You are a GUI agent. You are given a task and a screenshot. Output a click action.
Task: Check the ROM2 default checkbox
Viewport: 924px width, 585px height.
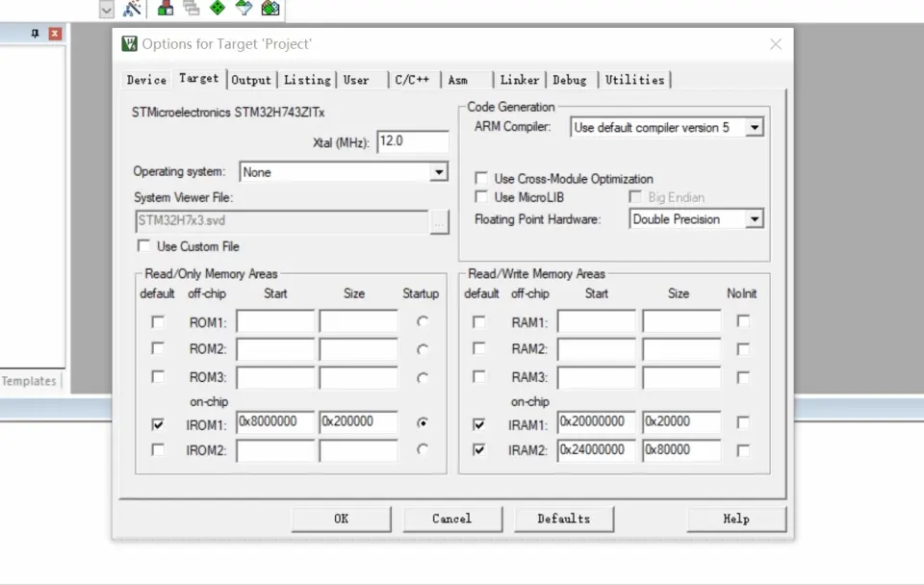(x=157, y=348)
